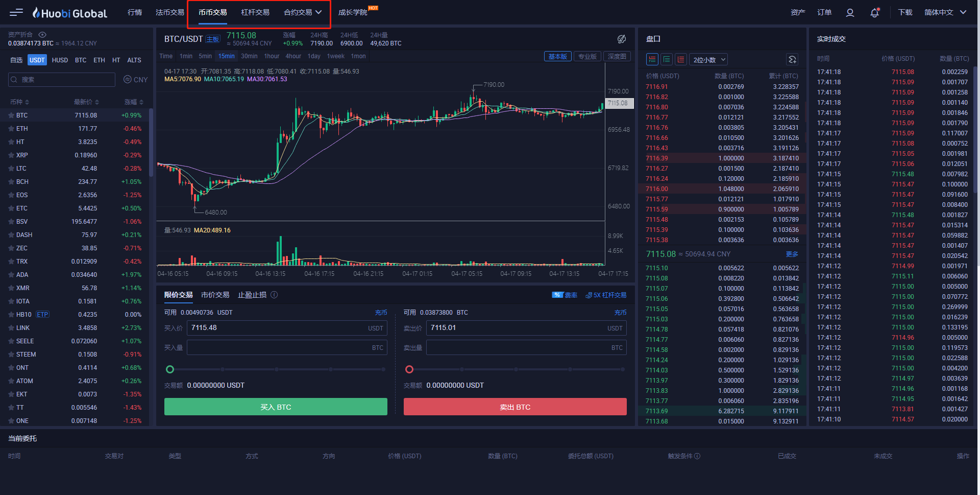
Task: Switch to 市价交易 market order tab
Action: [x=215, y=295]
